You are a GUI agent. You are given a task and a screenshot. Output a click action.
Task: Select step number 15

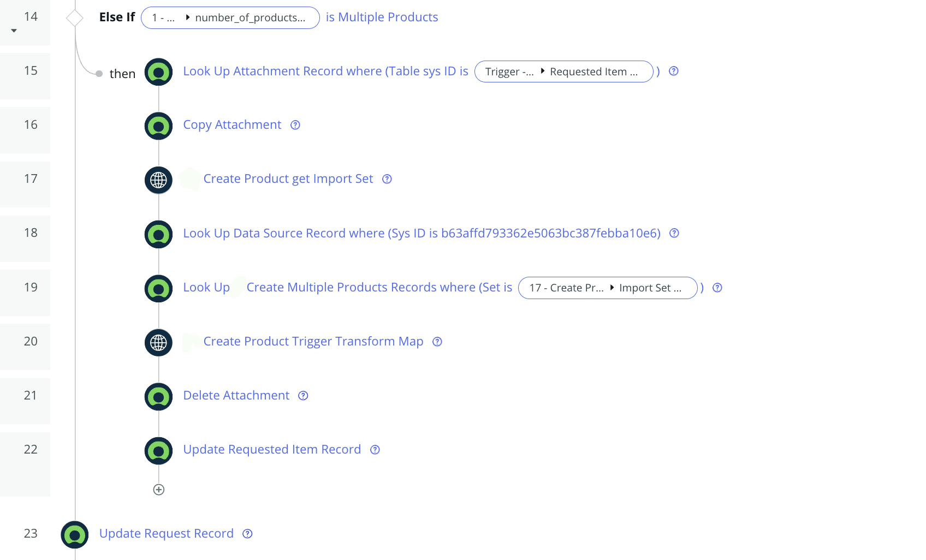[31, 71]
